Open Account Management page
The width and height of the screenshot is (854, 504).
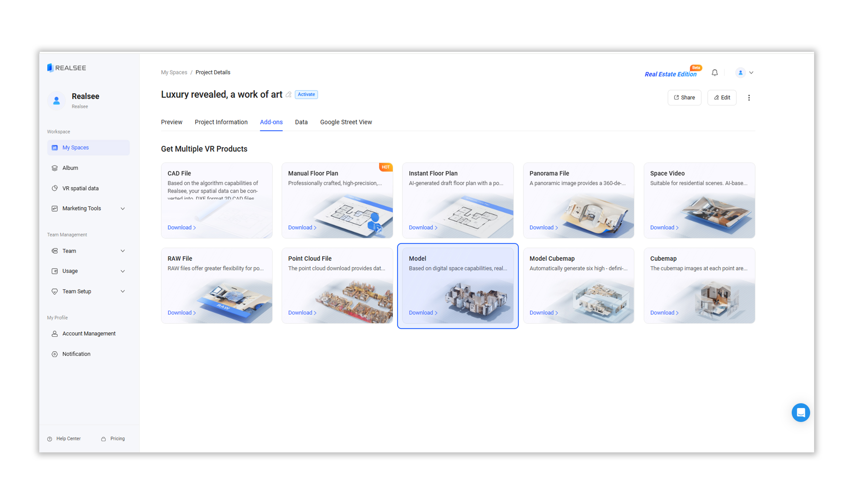[89, 334]
